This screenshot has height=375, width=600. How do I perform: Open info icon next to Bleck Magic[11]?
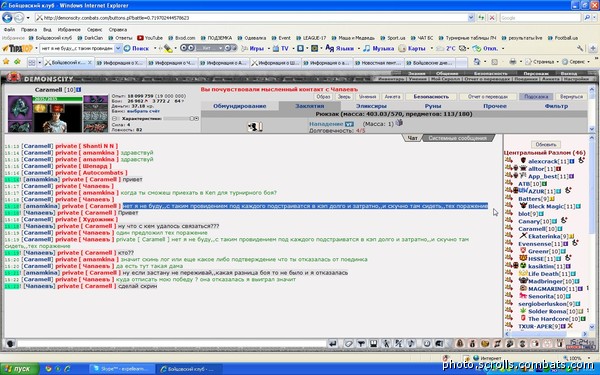pos(578,206)
